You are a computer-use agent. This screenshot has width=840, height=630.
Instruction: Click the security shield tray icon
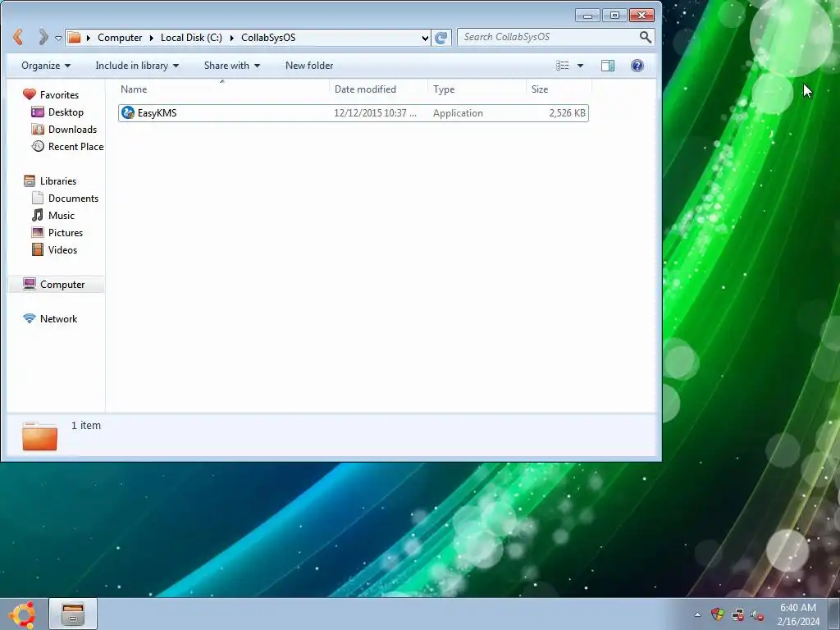717,614
